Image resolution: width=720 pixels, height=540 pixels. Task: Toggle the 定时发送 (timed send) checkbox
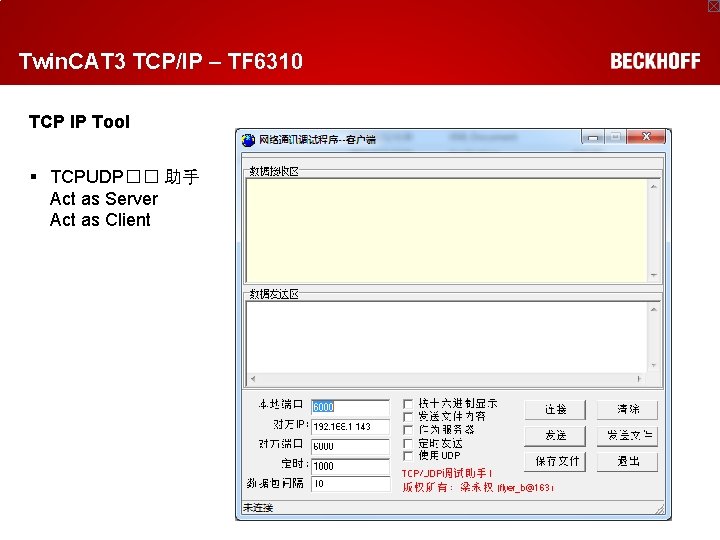[408, 444]
